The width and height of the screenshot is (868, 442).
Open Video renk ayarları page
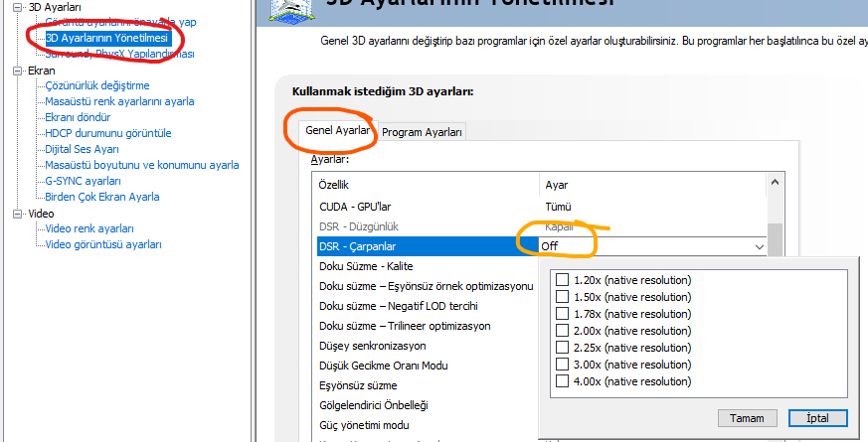89,229
